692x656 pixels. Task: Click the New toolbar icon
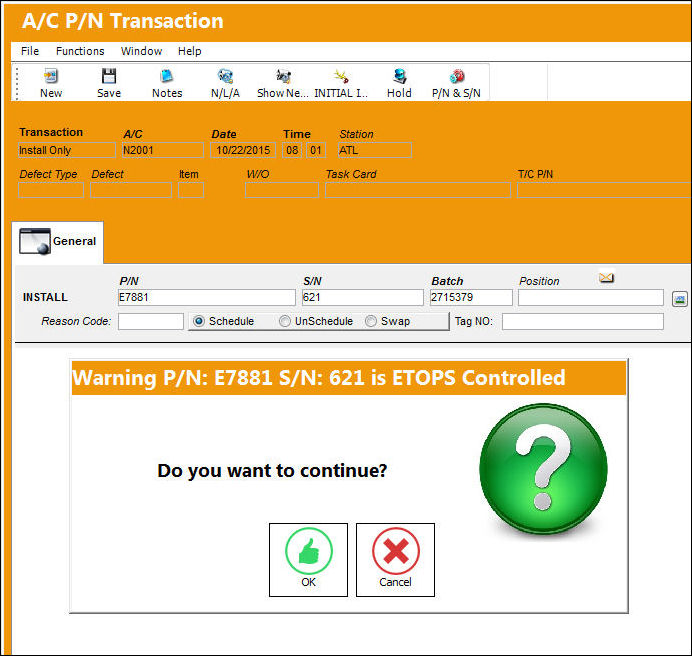click(x=51, y=76)
